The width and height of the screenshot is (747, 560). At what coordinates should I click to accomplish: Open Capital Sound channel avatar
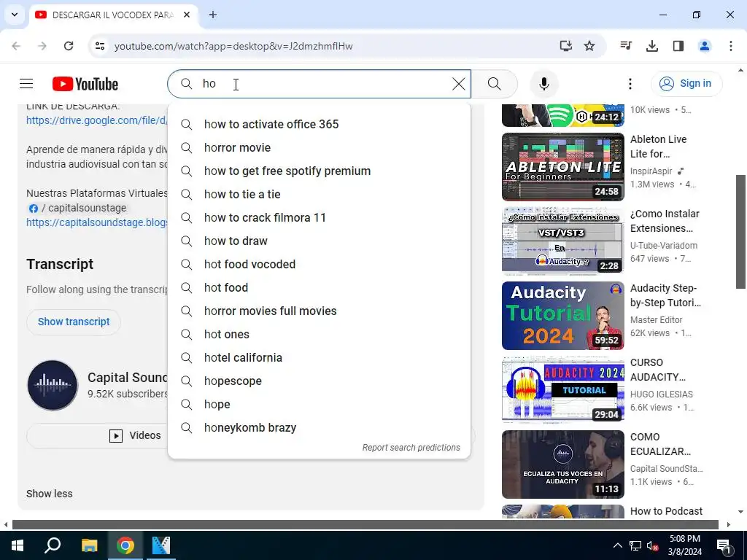[53, 385]
